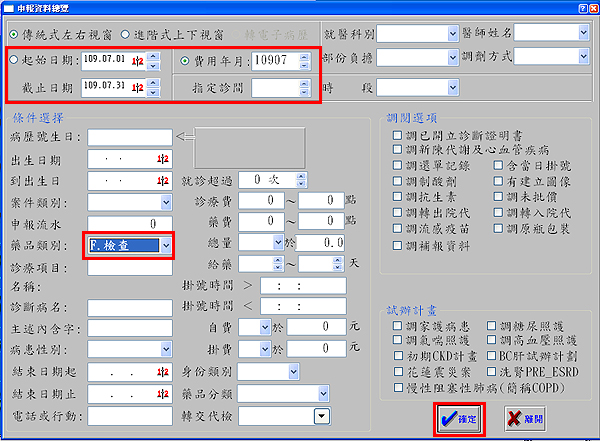The height and width of the screenshot is (441, 600).
Task: Click the calendar icon beside 起始日期
Action: pos(139,61)
